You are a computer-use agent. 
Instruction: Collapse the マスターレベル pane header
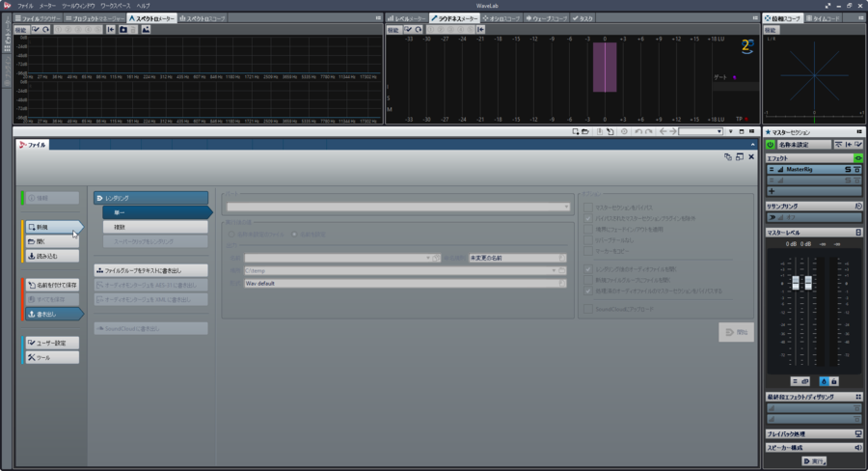[x=814, y=233]
